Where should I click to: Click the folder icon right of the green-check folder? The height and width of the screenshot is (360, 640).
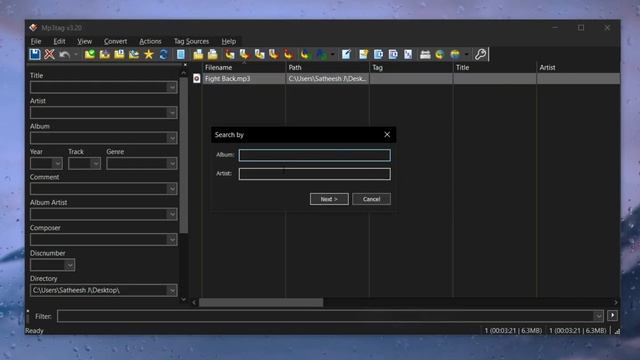tap(104, 54)
